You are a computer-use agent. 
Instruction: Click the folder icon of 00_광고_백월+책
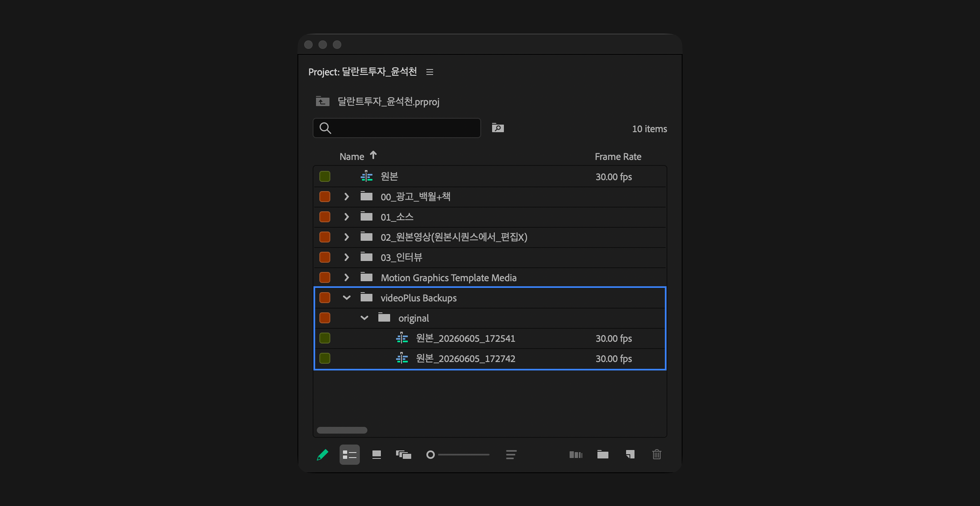tap(366, 196)
